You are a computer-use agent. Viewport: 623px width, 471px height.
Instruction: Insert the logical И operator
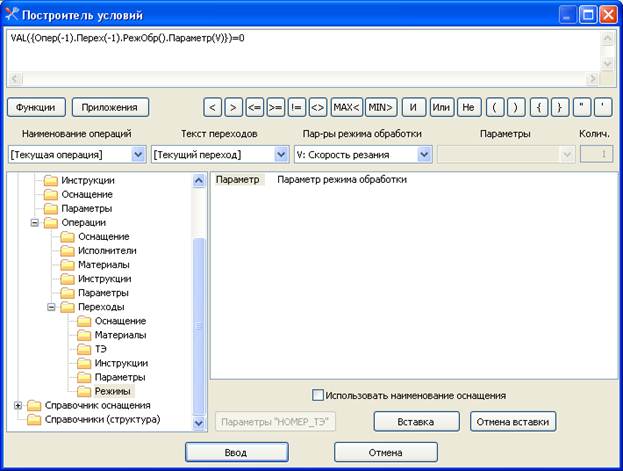tap(413, 107)
